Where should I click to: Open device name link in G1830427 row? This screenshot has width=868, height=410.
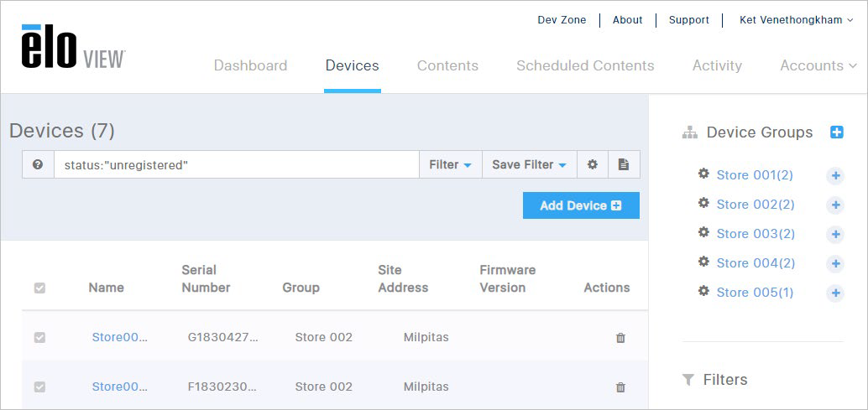click(119, 337)
